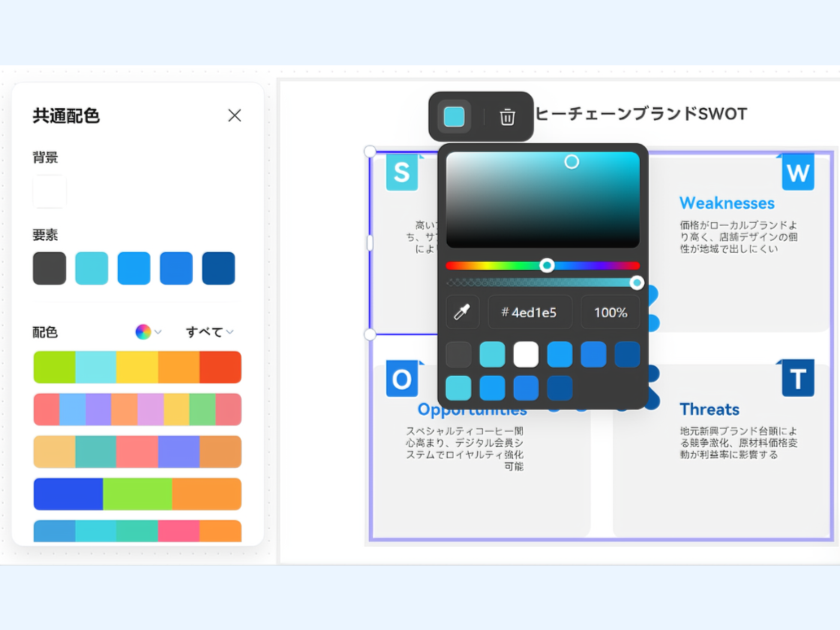Click the 100% opacity value field
Screen dimensions: 840x630
[x=610, y=311]
